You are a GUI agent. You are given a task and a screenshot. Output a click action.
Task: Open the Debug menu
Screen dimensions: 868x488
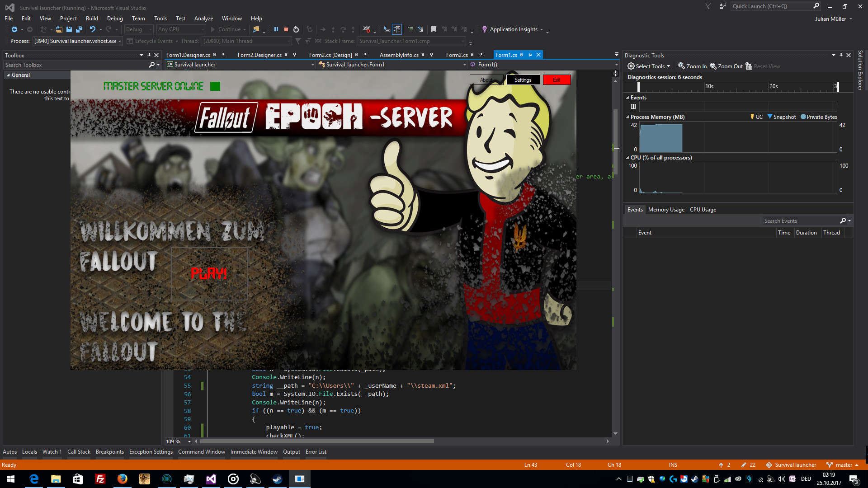pos(115,19)
